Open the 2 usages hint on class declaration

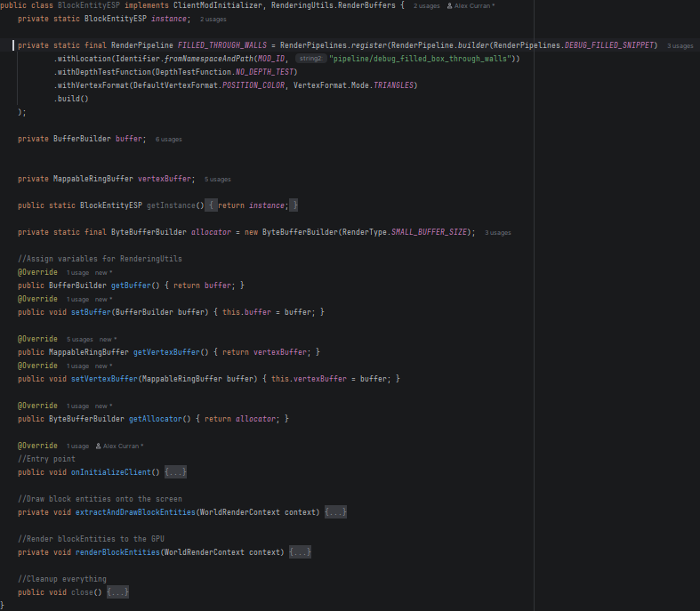coord(427,5)
